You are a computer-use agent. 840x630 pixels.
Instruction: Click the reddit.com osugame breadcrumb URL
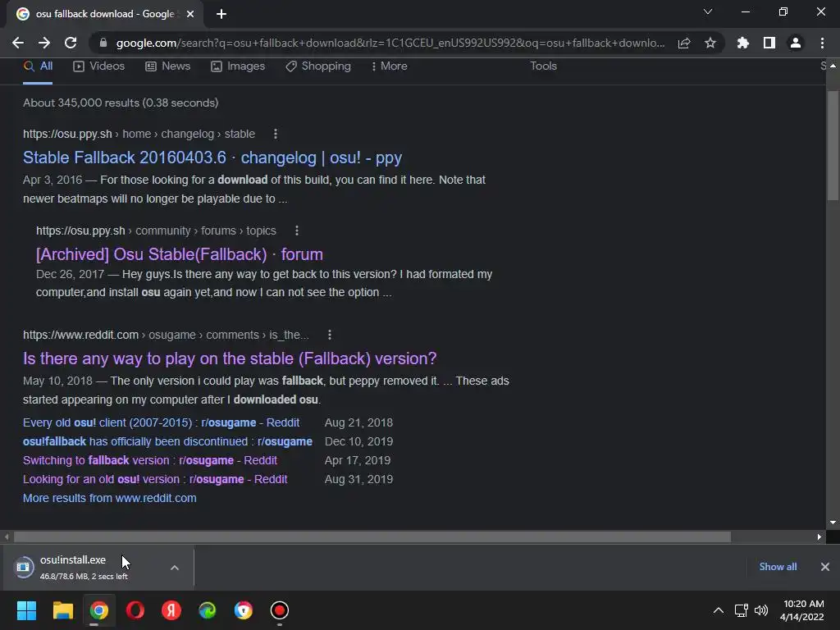pos(166,335)
